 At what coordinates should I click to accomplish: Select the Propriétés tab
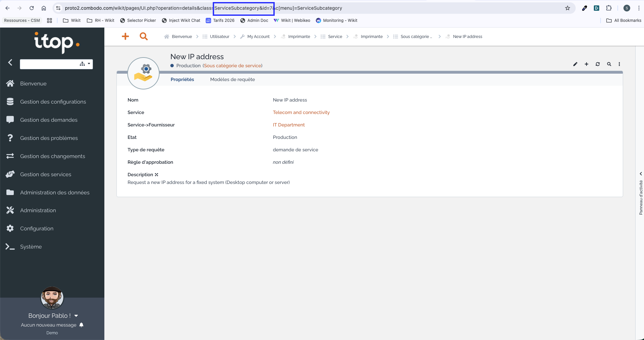(x=182, y=79)
